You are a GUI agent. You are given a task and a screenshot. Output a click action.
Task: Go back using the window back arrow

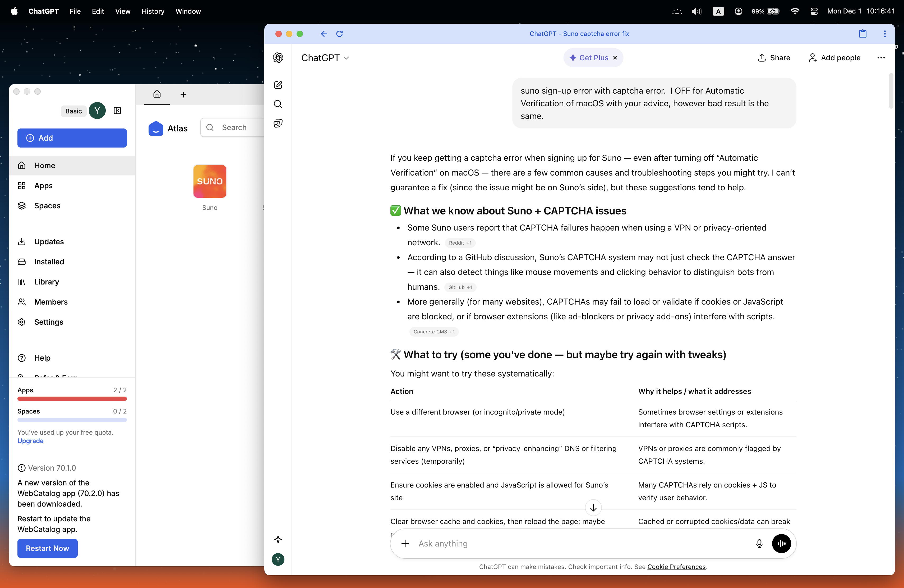coord(324,34)
